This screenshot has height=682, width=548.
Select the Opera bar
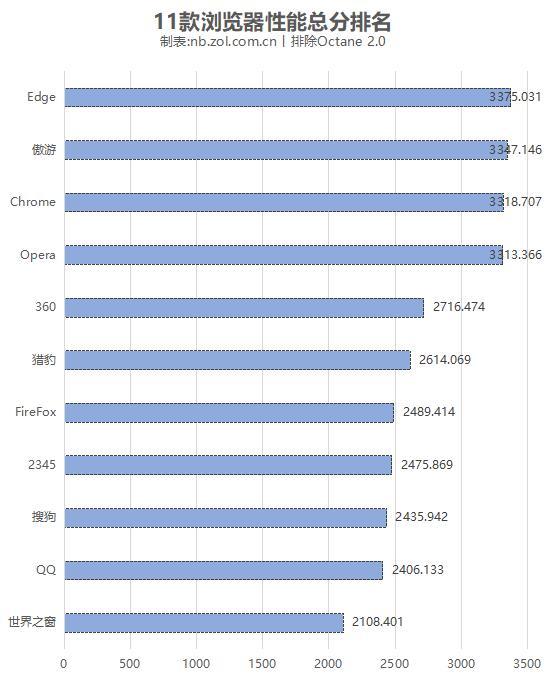click(284, 255)
